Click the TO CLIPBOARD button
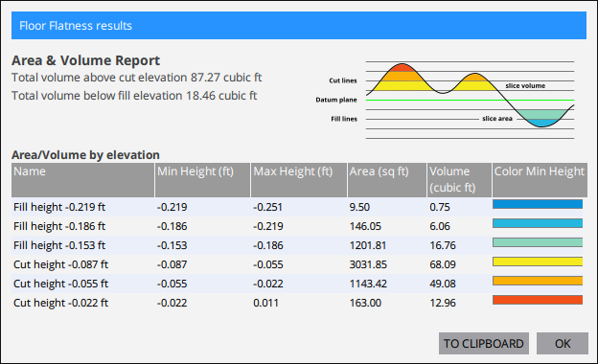The width and height of the screenshot is (598, 364). pyautogui.click(x=484, y=344)
